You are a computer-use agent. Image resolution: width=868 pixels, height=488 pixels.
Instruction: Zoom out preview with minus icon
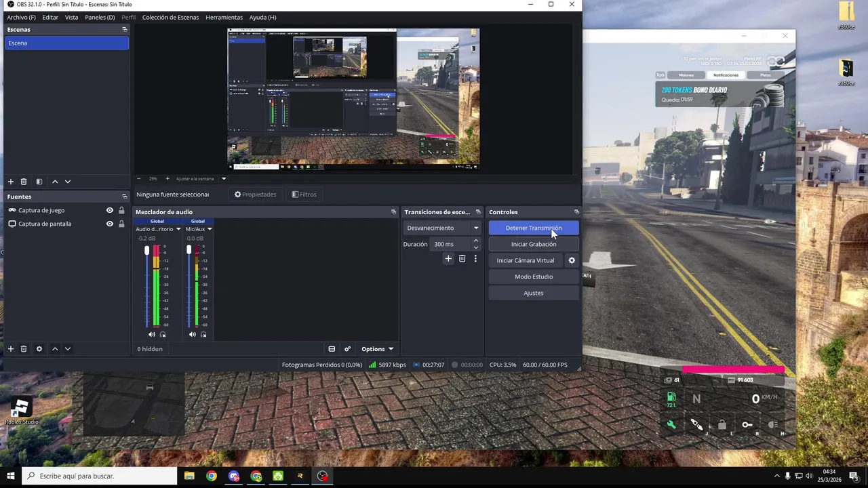click(x=139, y=179)
